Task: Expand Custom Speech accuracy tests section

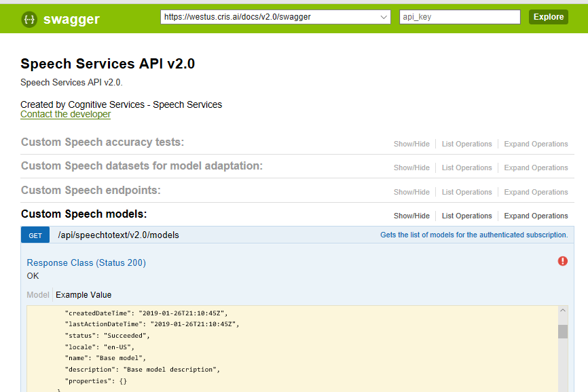Action: (103, 142)
